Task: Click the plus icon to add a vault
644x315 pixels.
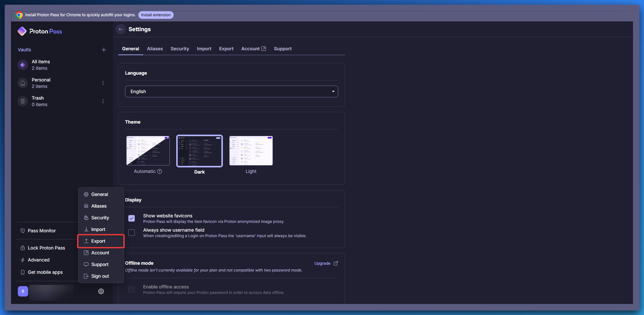Action: coord(104,50)
